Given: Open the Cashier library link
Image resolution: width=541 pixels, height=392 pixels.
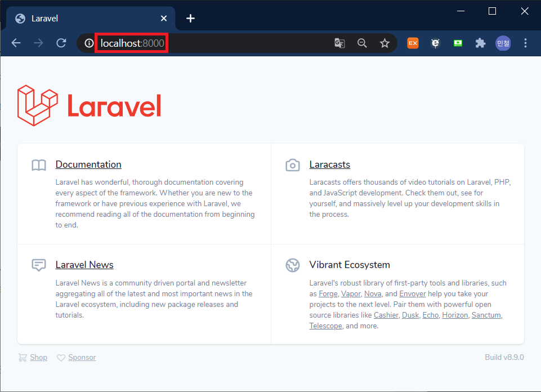Looking at the screenshot, I should (386, 315).
